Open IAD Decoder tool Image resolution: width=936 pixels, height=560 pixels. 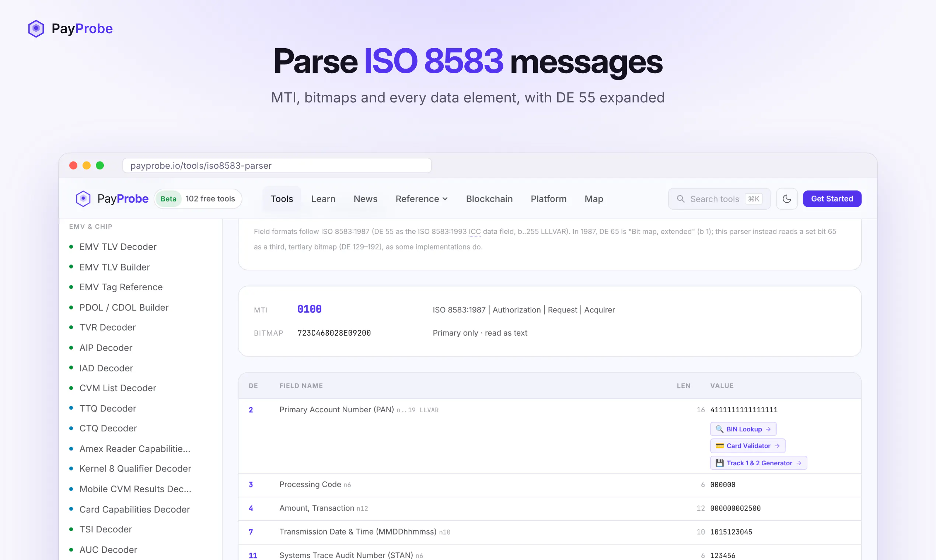[106, 368]
